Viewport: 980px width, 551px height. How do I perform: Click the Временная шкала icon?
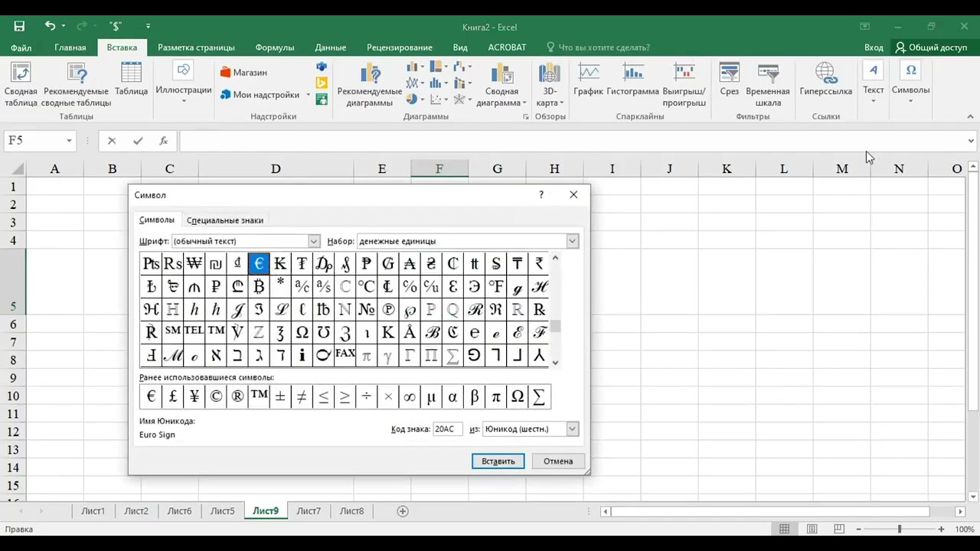coord(768,86)
